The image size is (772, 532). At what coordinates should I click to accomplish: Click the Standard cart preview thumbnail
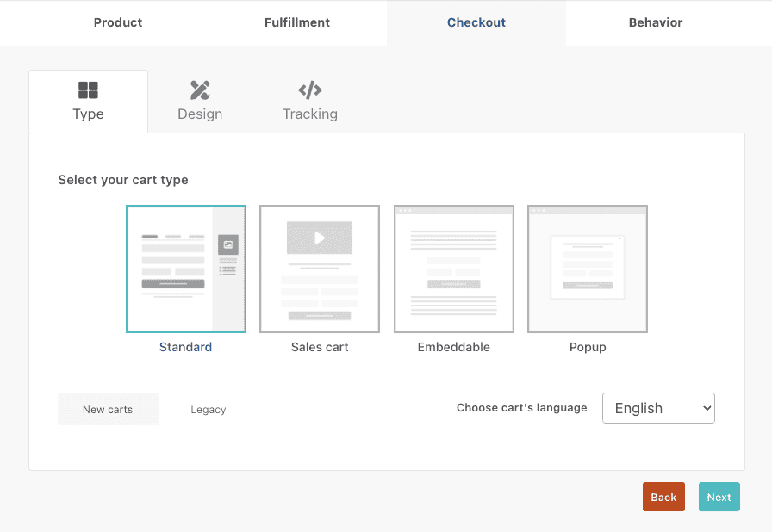185,269
